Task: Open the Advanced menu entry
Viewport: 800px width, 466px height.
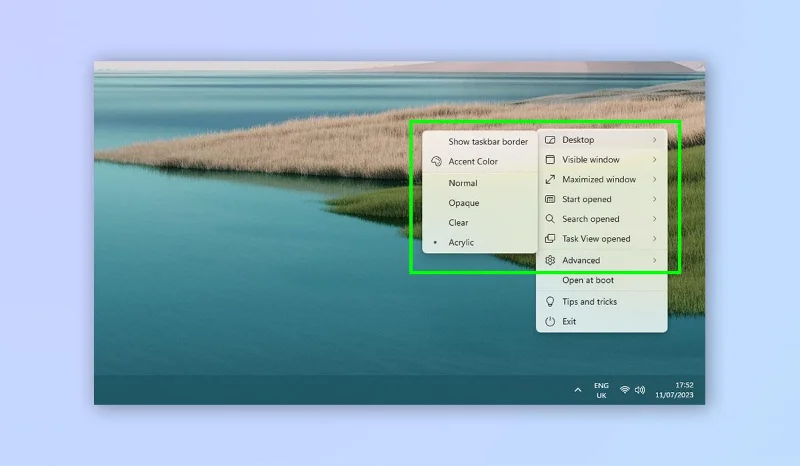Action: coord(602,260)
